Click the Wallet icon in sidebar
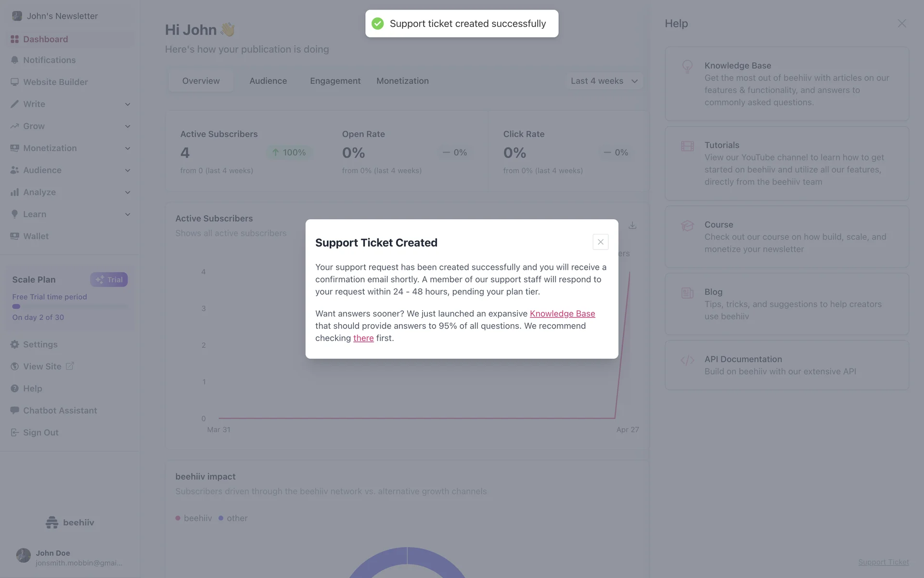 [x=15, y=236]
